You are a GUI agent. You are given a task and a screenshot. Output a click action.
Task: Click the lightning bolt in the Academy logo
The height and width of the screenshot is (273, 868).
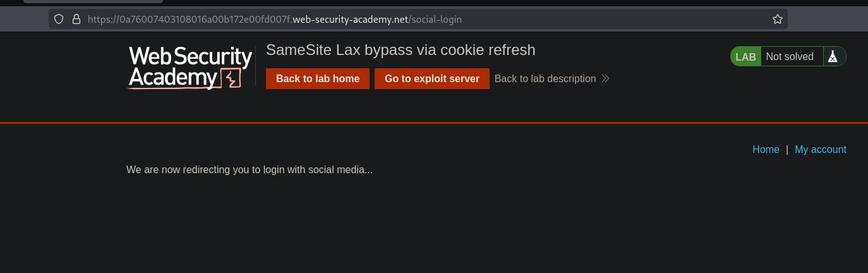click(x=231, y=78)
